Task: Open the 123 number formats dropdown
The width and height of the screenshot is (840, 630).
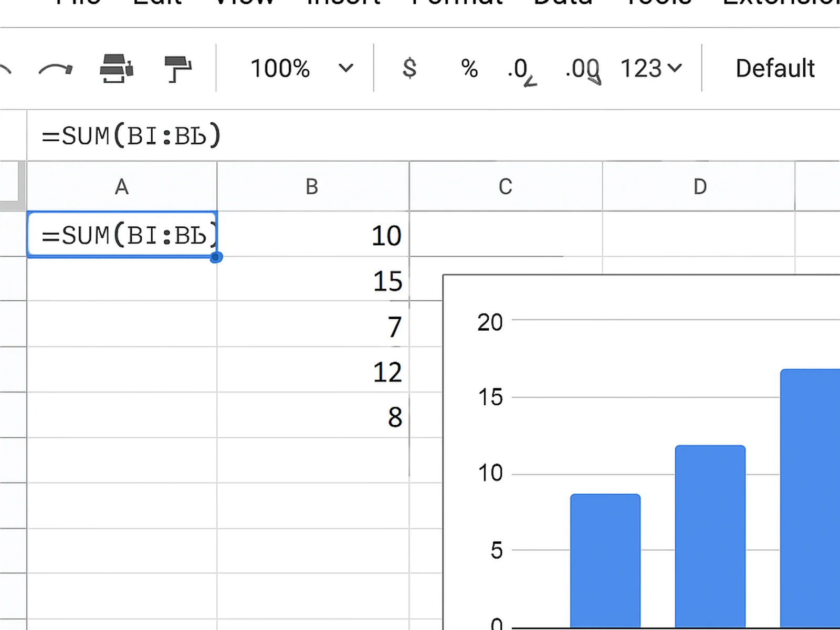Action: point(650,69)
